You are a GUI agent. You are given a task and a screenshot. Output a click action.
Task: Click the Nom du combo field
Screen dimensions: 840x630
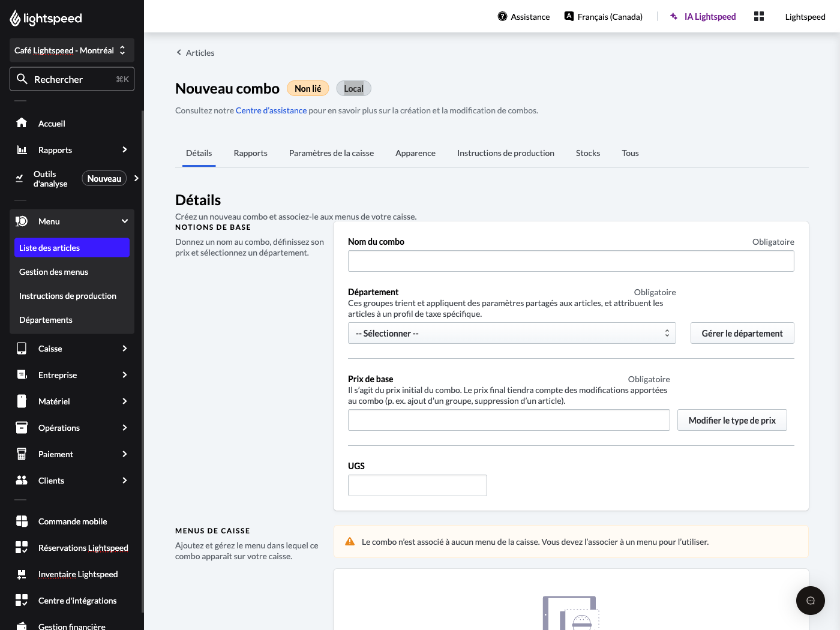coord(571,261)
